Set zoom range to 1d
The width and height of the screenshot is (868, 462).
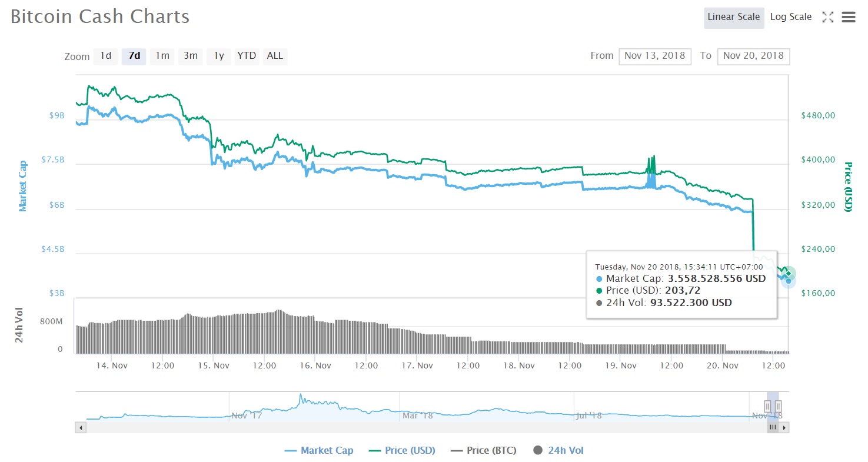pyautogui.click(x=105, y=56)
